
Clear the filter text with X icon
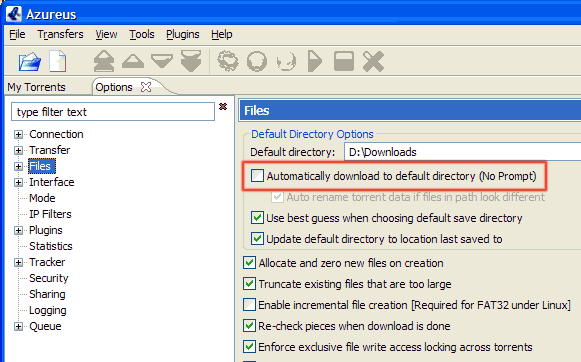point(223,107)
